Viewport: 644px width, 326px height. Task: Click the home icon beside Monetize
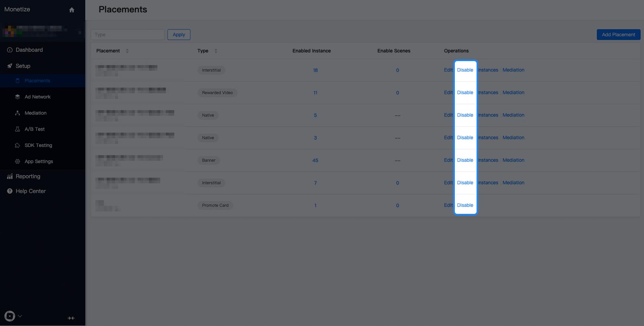click(x=72, y=10)
